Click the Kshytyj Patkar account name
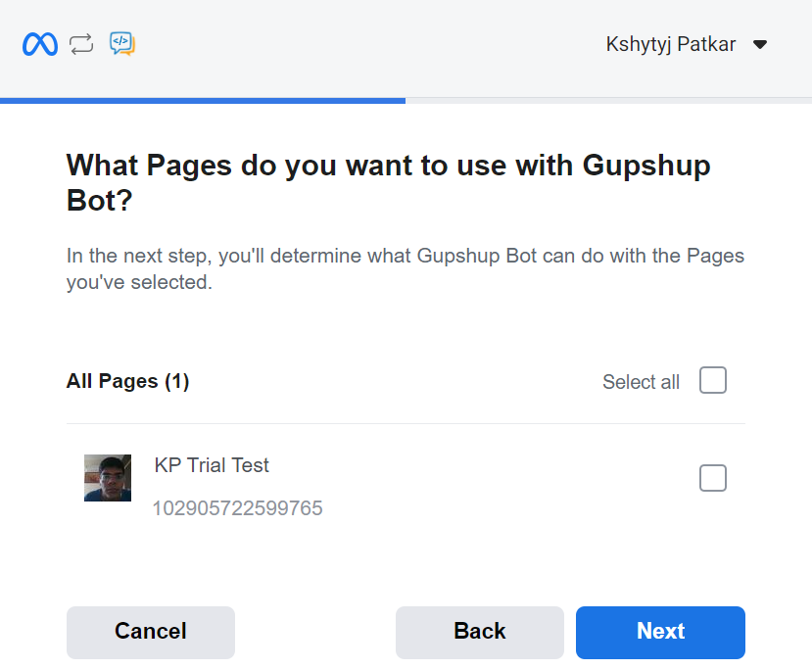This screenshot has width=812, height=669. tap(671, 44)
